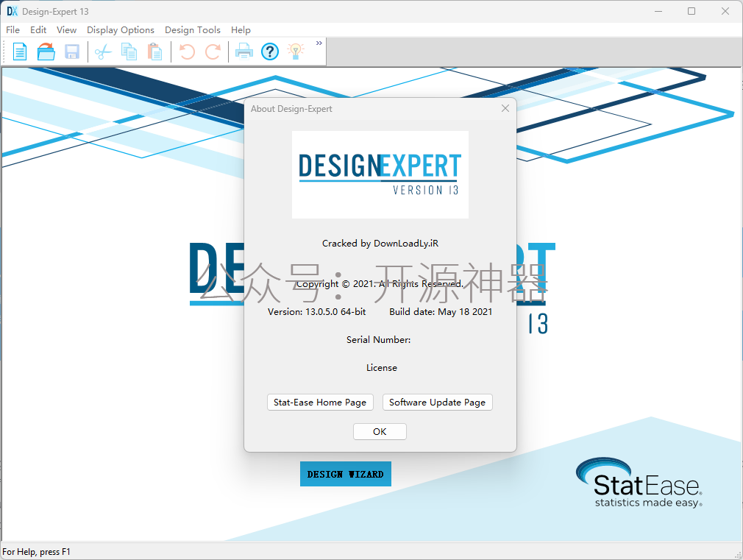The image size is (743, 560).
Task: Click the light bulb tips icon
Action: pyautogui.click(x=296, y=52)
